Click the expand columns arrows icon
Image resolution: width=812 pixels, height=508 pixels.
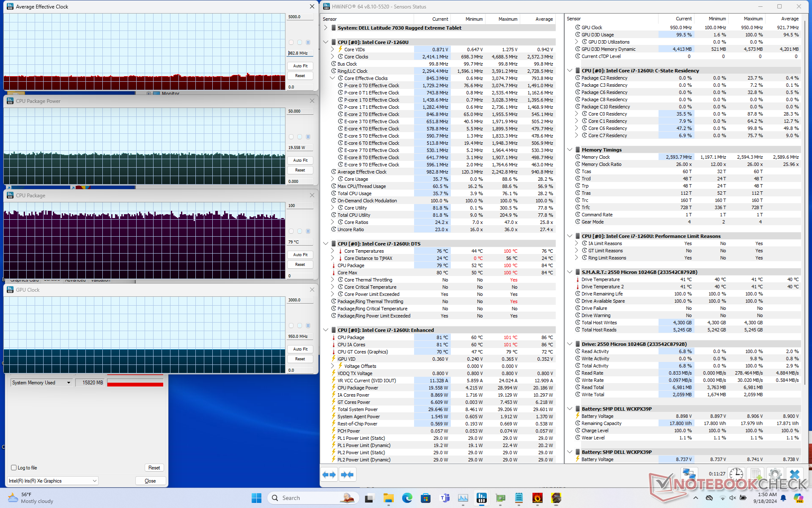click(x=329, y=475)
